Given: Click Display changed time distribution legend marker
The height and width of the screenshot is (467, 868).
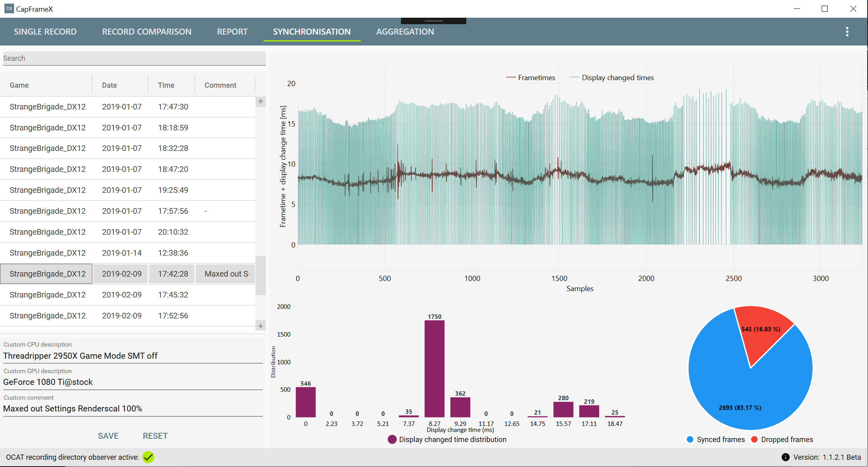Looking at the screenshot, I should 392,439.
